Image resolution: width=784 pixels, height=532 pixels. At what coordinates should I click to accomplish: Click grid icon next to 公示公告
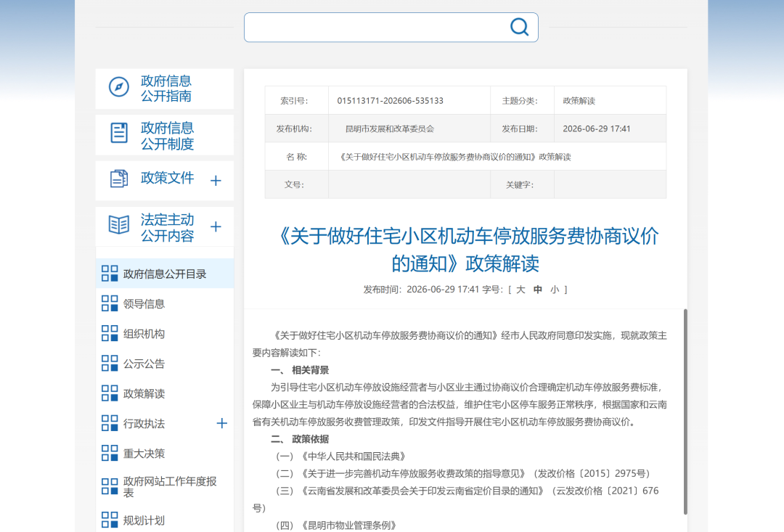(110, 364)
